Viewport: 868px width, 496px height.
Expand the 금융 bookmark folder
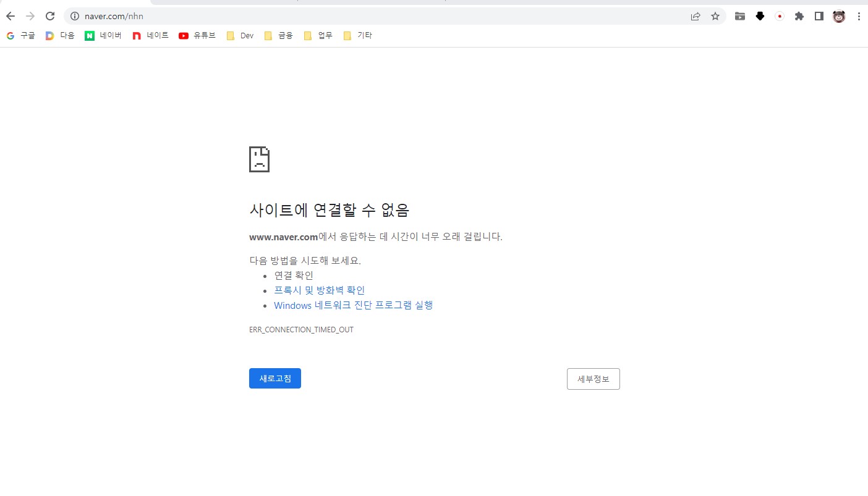point(278,36)
